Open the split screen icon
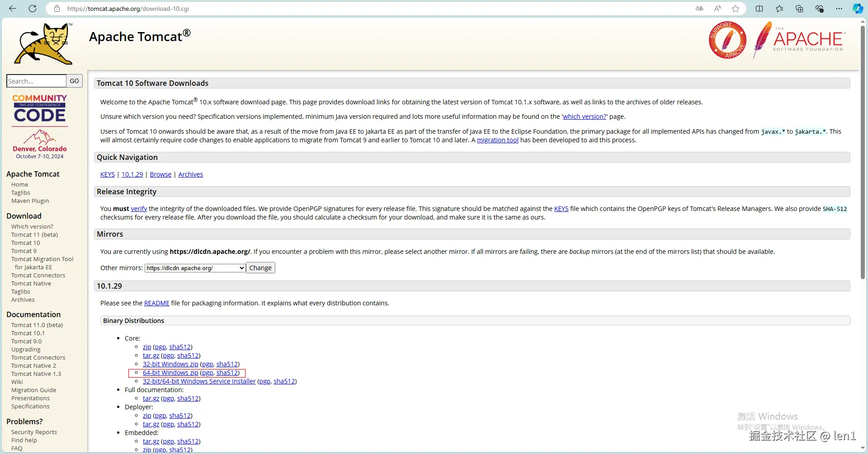 pos(759,9)
